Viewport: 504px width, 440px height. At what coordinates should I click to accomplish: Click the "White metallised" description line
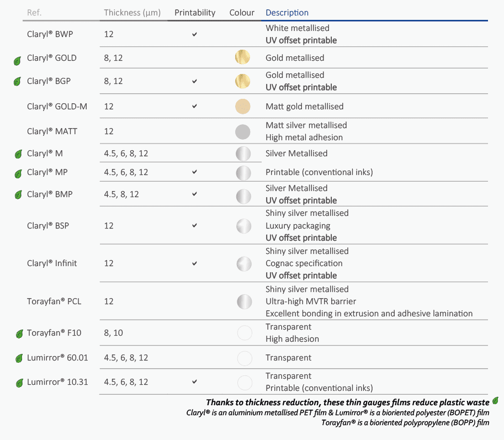pos(298,28)
